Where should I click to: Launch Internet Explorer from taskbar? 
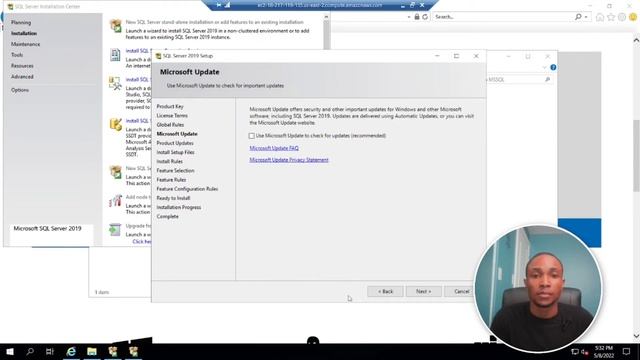click(x=71, y=351)
